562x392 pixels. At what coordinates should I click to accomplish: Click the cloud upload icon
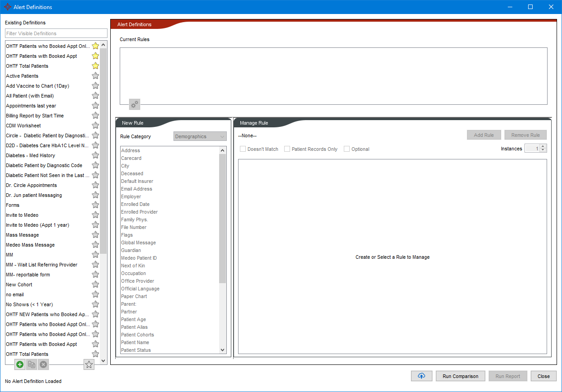(x=421, y=376)
